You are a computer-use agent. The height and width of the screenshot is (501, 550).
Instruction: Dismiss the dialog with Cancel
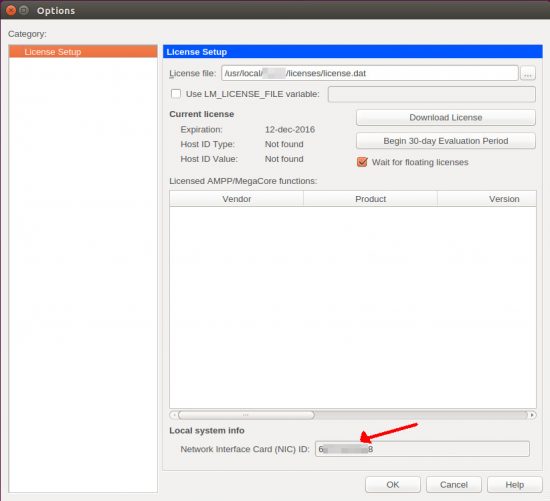click(x=454, y=485)
